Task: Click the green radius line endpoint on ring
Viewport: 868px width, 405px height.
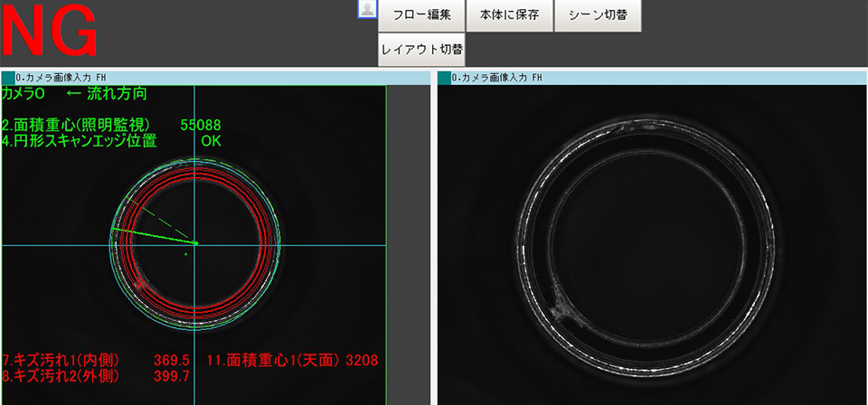Action: (x=112, y=231)
